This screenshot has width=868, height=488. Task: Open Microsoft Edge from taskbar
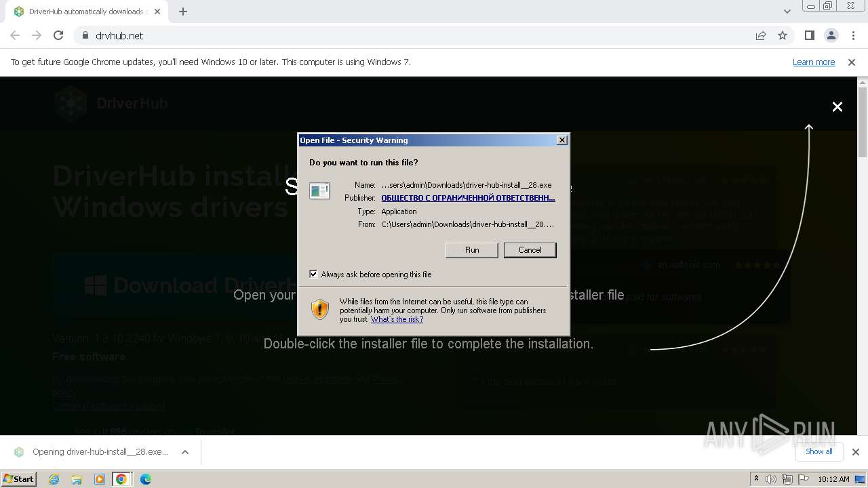click(x=145, y=479)
